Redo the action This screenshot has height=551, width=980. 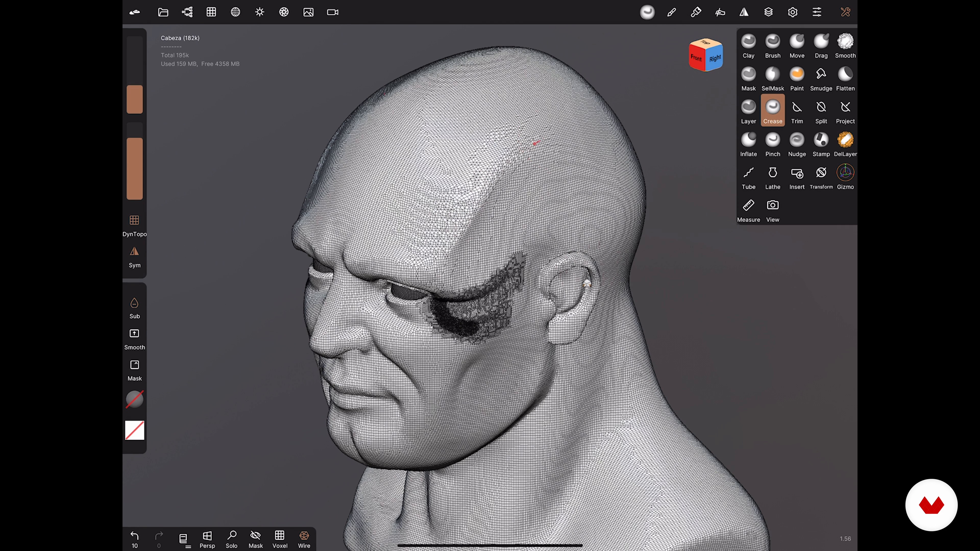tap(159, 539)
